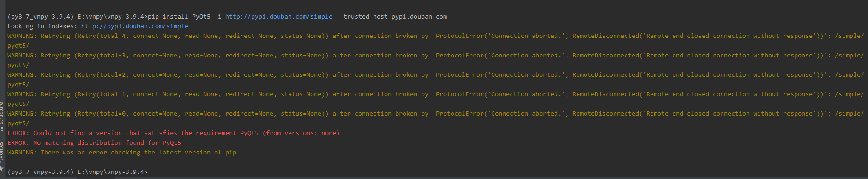Click the Favorites star icon
The width and height of the screenshot is (868, 179).
point(2,169)
